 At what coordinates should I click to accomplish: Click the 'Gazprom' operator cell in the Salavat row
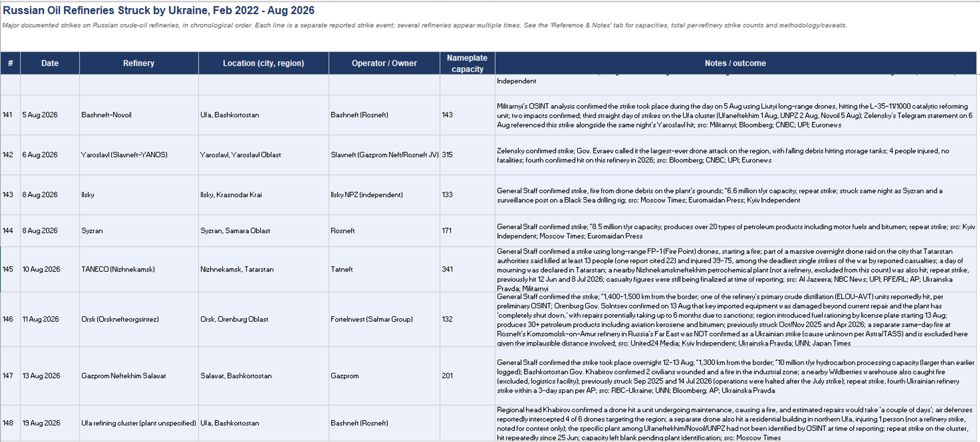pyautogui.click(x=384, y=376)
